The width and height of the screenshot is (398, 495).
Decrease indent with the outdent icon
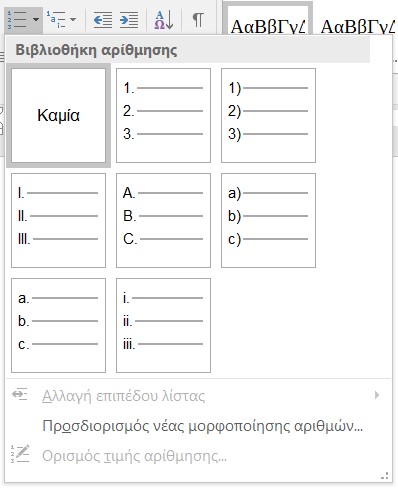point(103,20)
